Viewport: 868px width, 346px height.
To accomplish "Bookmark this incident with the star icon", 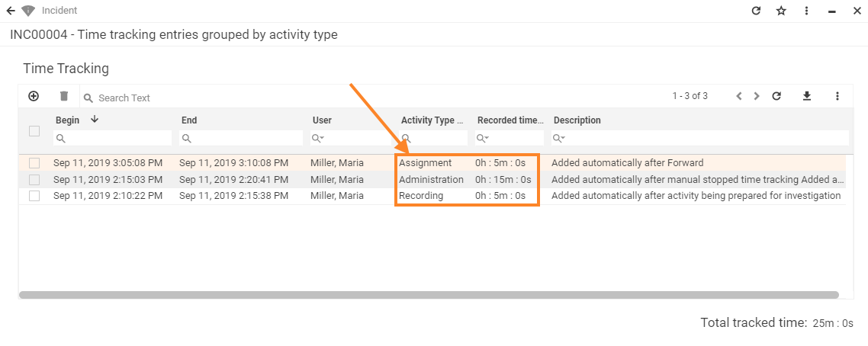I will click(781, 11).
